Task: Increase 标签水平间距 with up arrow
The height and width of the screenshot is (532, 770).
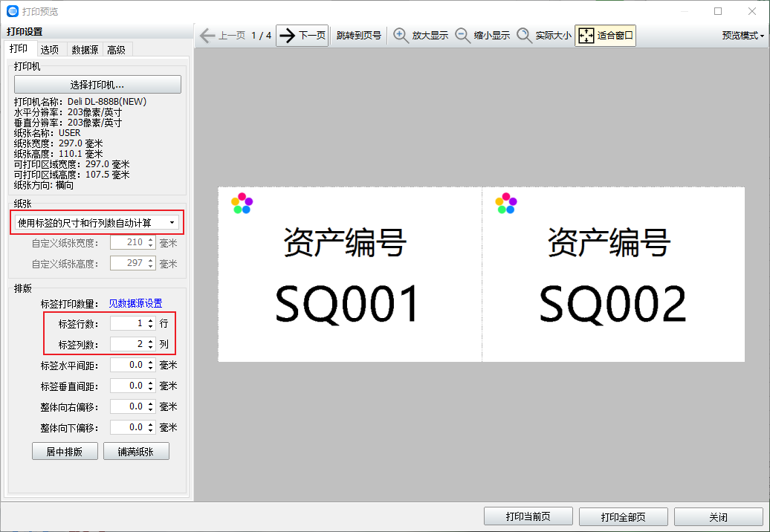Action: pos(151,362)
